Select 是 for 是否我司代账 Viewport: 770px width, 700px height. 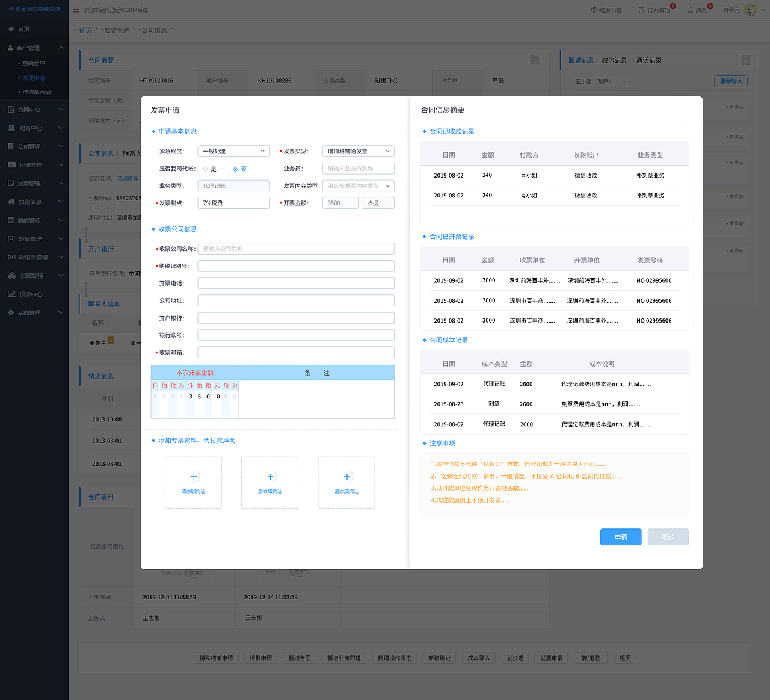pyautogui.click(x=205, y=169)
